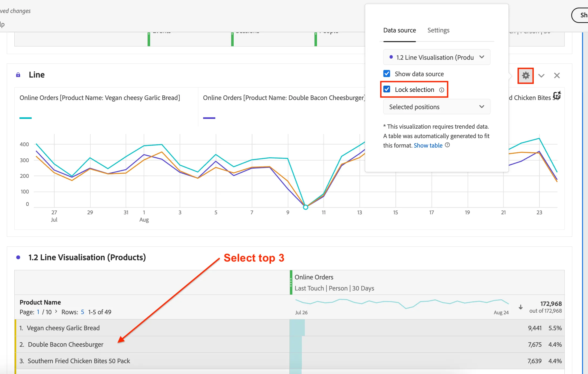Click the Show table link

[x=428, y=145]
